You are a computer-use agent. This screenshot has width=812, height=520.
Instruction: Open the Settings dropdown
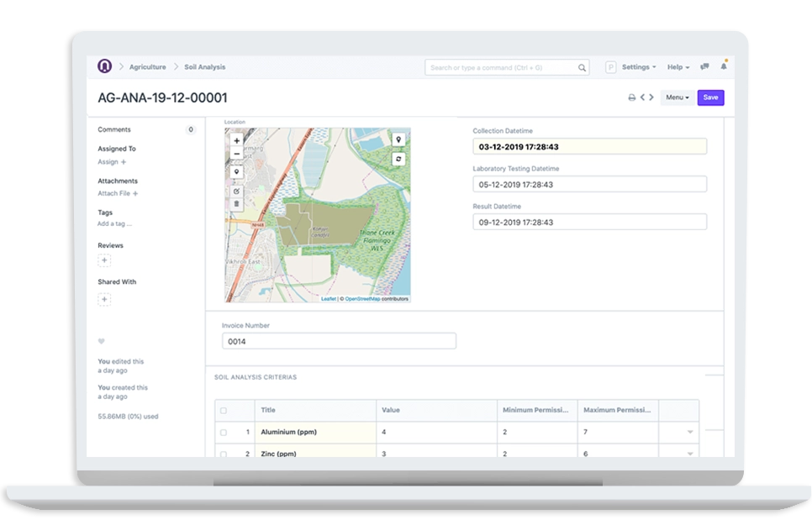(639, 67)
